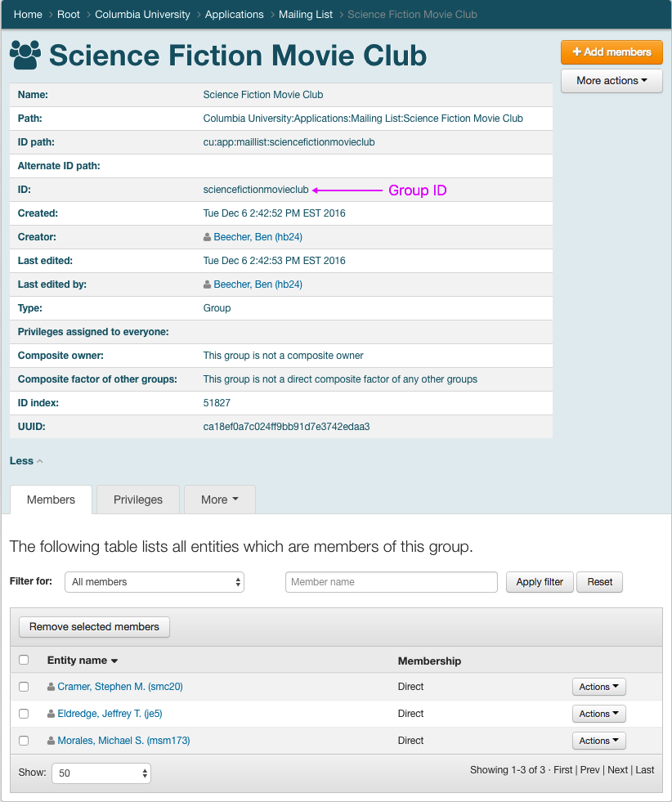
Task: Check the box for Morales, Michael S.
Action: pyautogui.click(x=24, y=741)
